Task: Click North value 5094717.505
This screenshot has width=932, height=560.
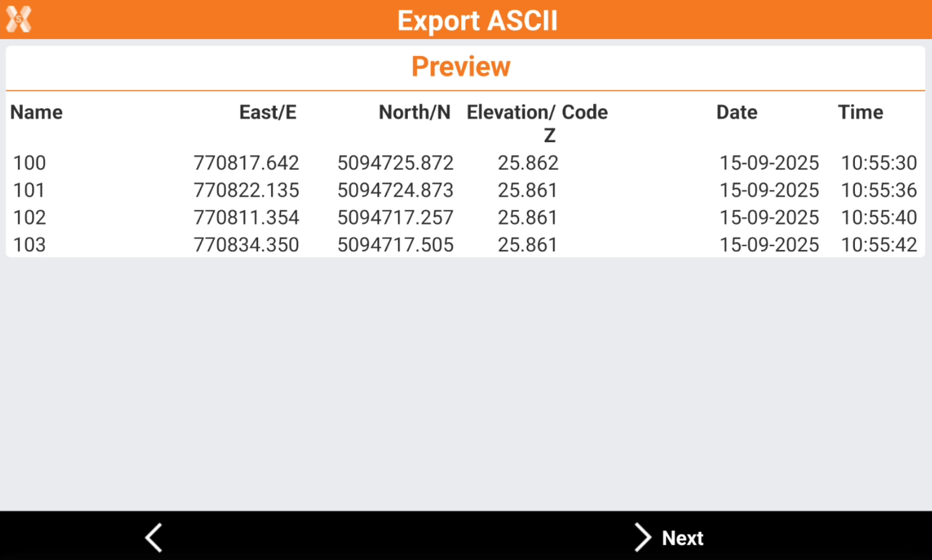Action: pyautogui.click(x=395, y=245)
